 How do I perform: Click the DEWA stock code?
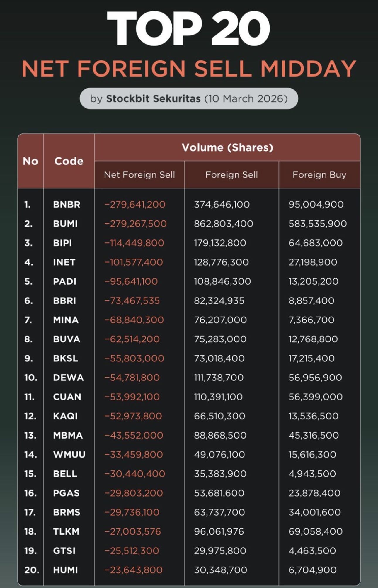(68, 378)
